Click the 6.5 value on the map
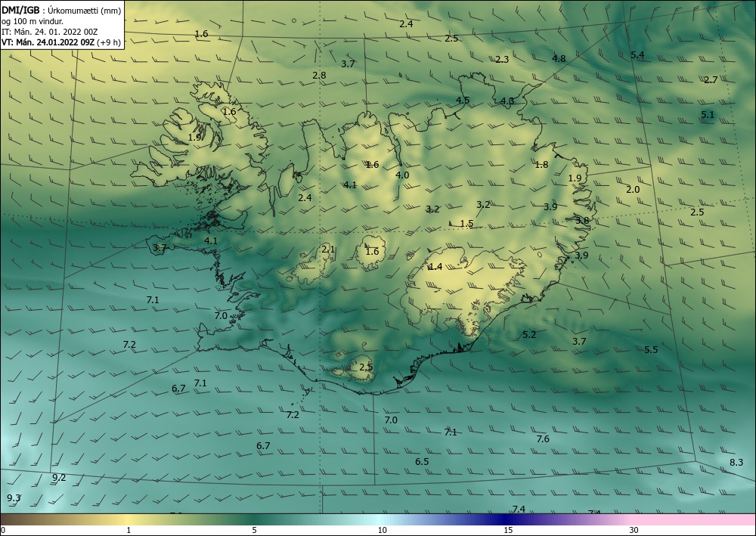 [422, 462]
